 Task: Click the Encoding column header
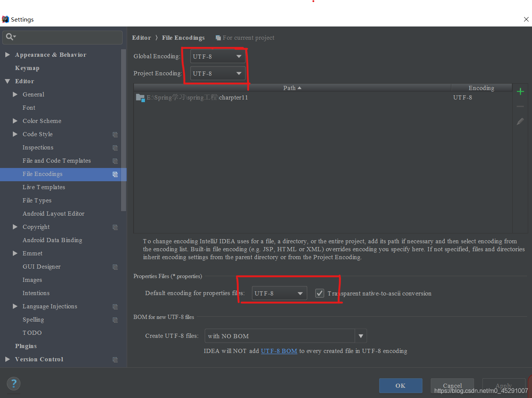pos(481,88)
